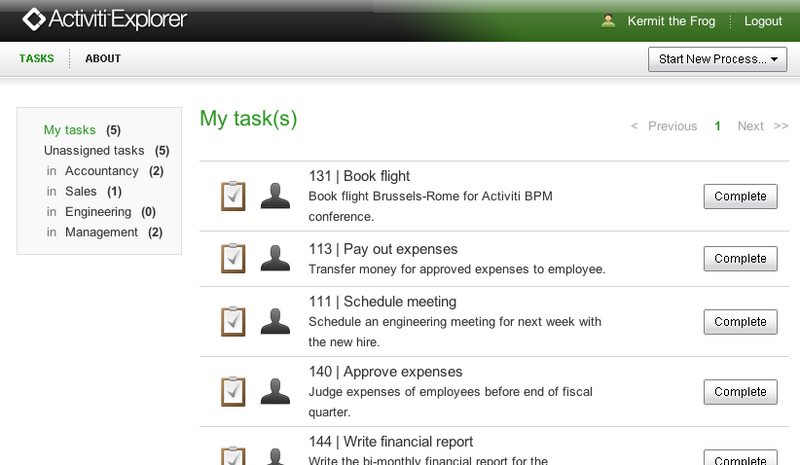
Task: Click the clipboard icon for Pay out expenses
Action: (x=233, y=258)
